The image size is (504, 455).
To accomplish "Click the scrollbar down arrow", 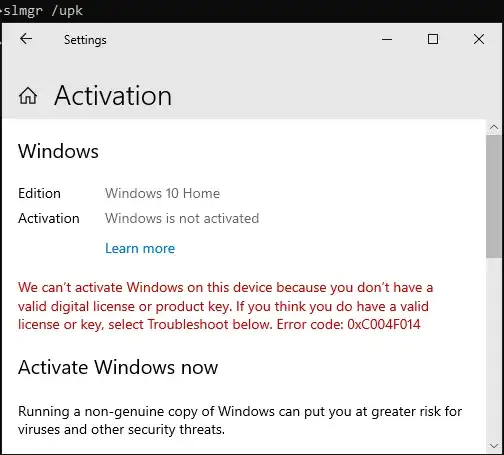I will coord(494,446).
